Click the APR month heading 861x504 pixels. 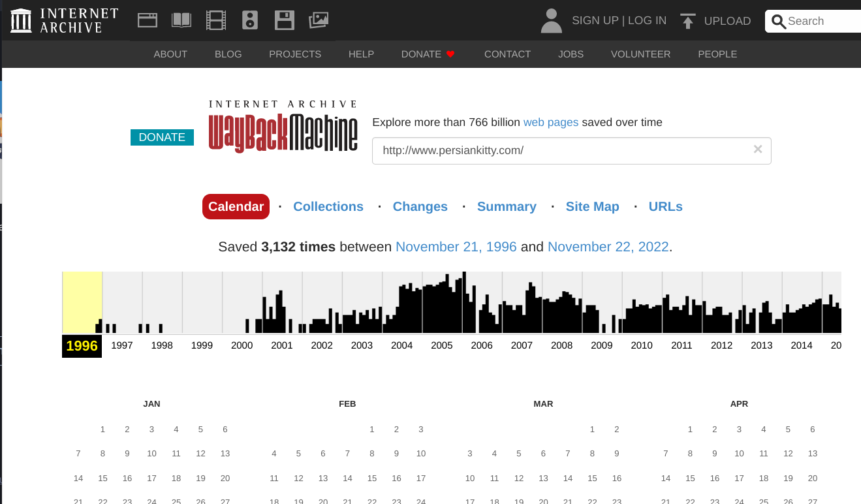(x=739, y=404)
